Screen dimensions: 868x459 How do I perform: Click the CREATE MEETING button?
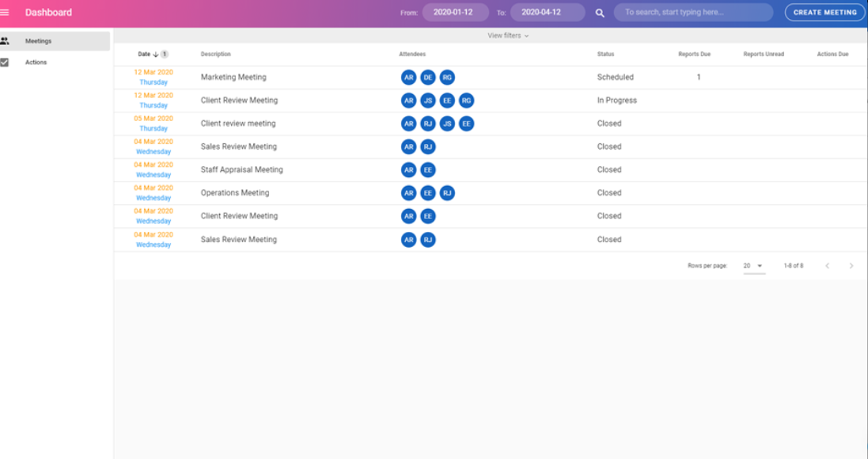coord(824,12)
